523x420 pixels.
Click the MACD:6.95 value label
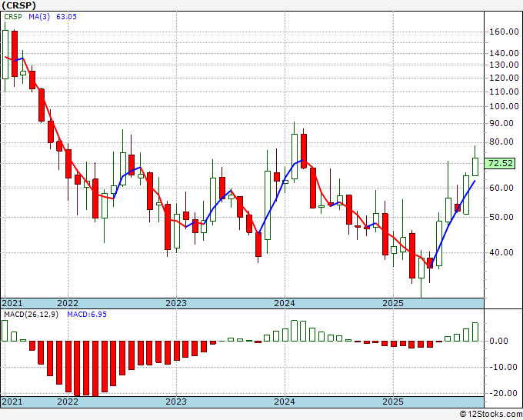click(87, 315)
